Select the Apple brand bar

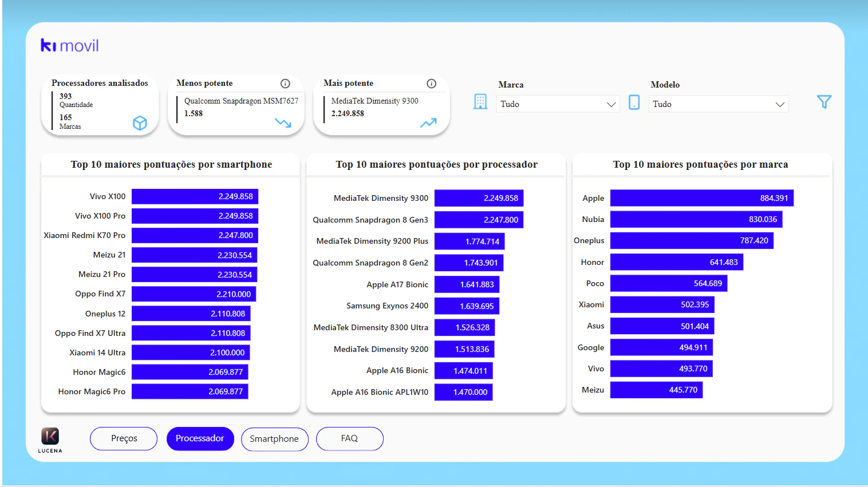point(702,198)
